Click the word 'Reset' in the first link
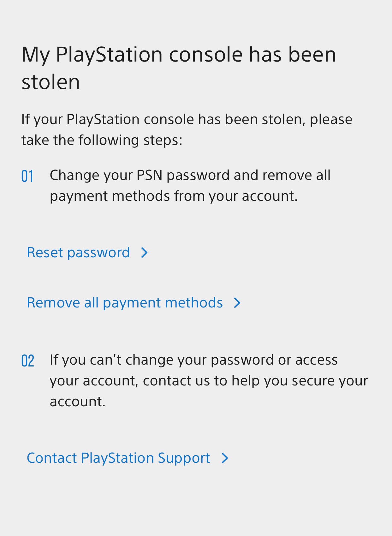 45,253
